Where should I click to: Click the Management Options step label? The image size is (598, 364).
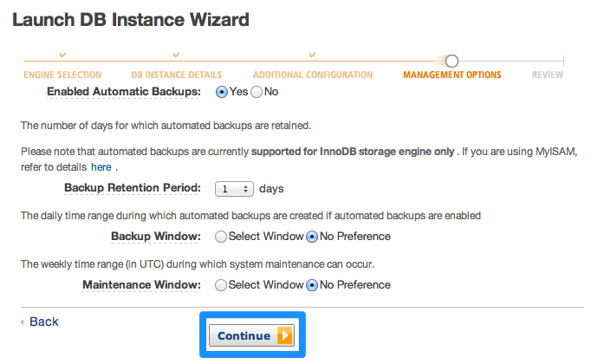(452, 75)
